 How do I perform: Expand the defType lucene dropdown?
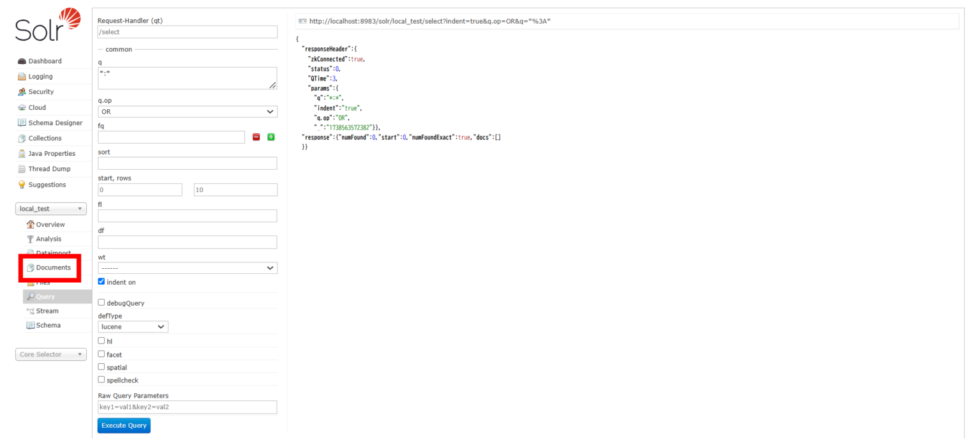(x=133, y=327)
